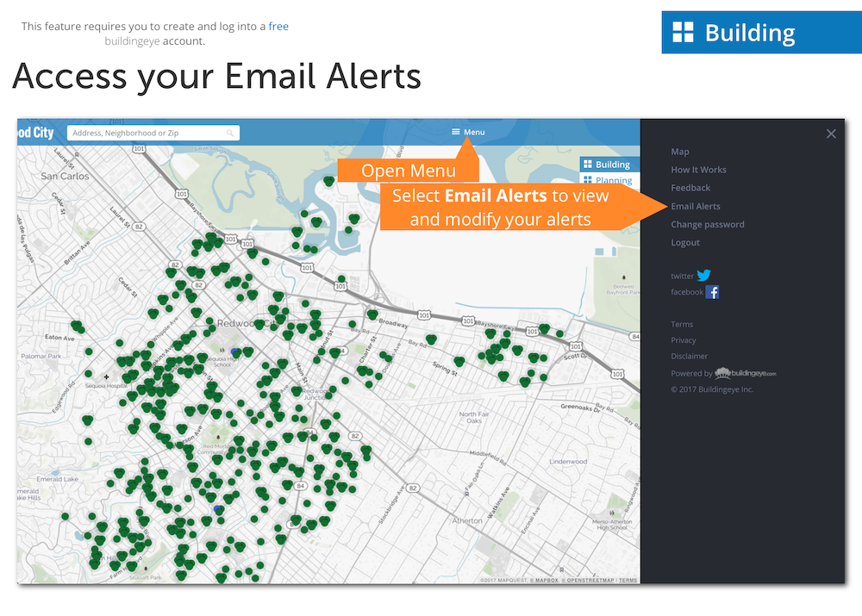Click the OpenStreetMap attribution link
The image size is (862, 616).
(587, 581)
